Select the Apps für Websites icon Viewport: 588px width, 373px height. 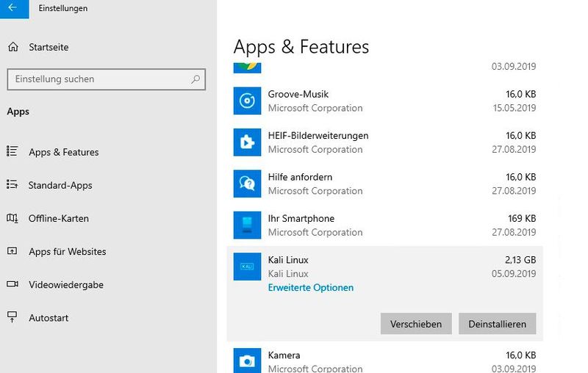12,251
